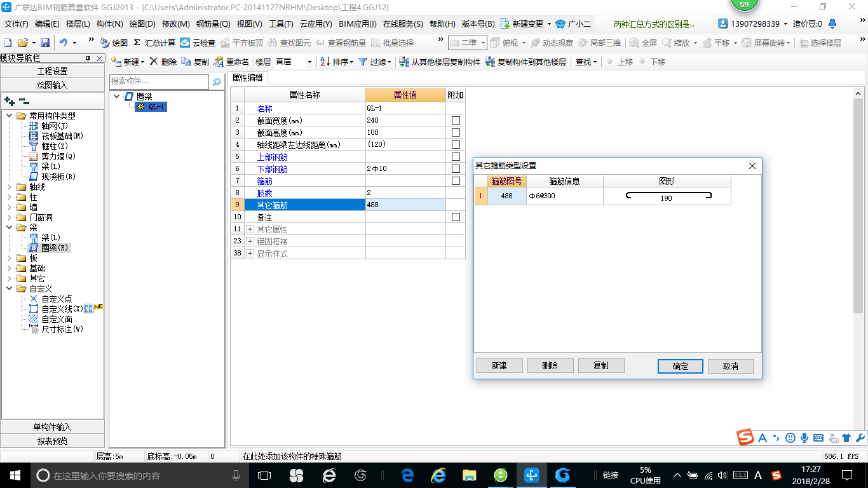868x488 pixels.
Task: Toggle 附加 checkbox for 截面宽度 row
Action: 456,120
